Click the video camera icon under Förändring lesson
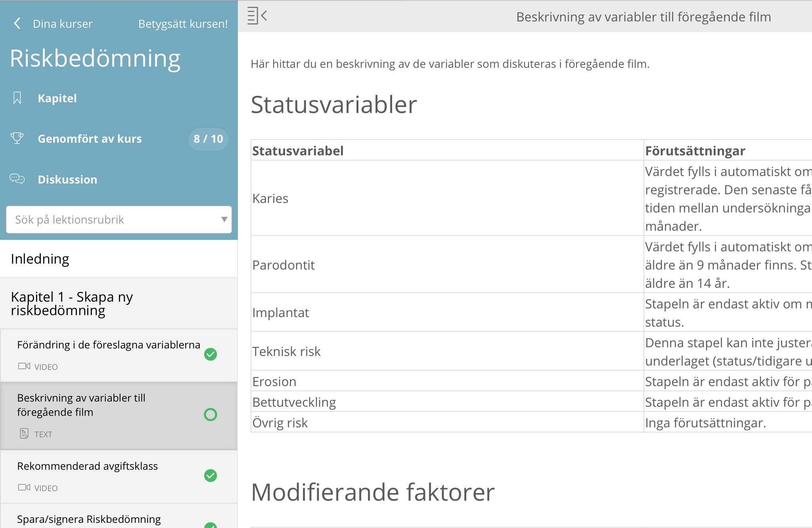 coord(24,366)
